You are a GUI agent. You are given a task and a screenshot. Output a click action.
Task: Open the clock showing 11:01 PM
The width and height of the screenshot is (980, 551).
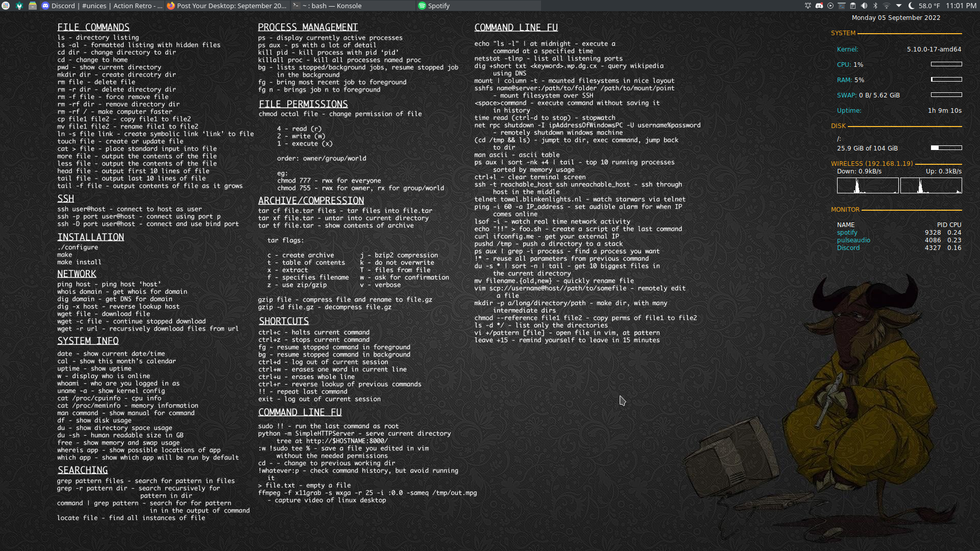pos(961,6)
